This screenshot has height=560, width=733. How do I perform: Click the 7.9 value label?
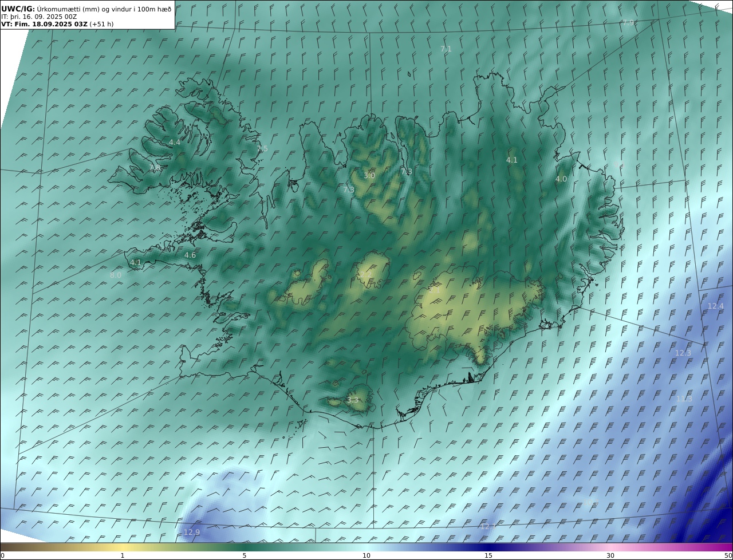click(628, 22)
